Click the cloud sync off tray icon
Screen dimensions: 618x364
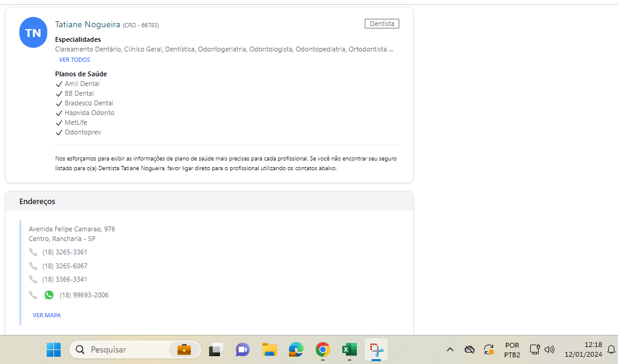tap(469, 349)
